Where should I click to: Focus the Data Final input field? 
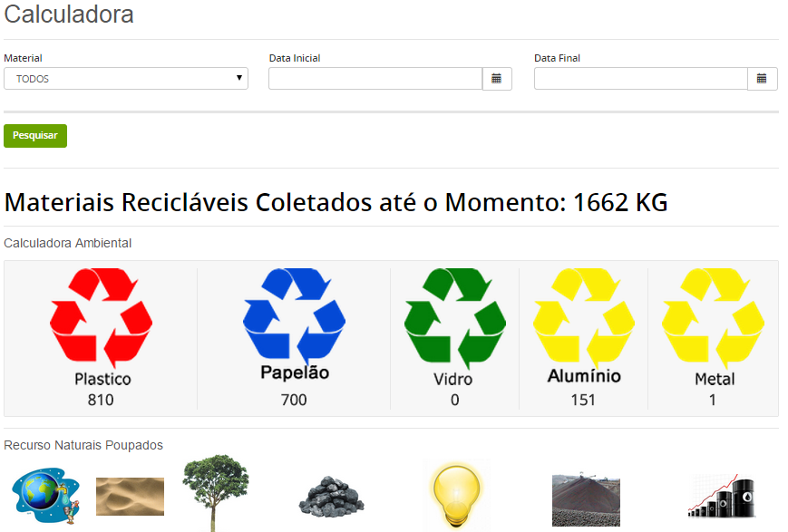(641, 79)
